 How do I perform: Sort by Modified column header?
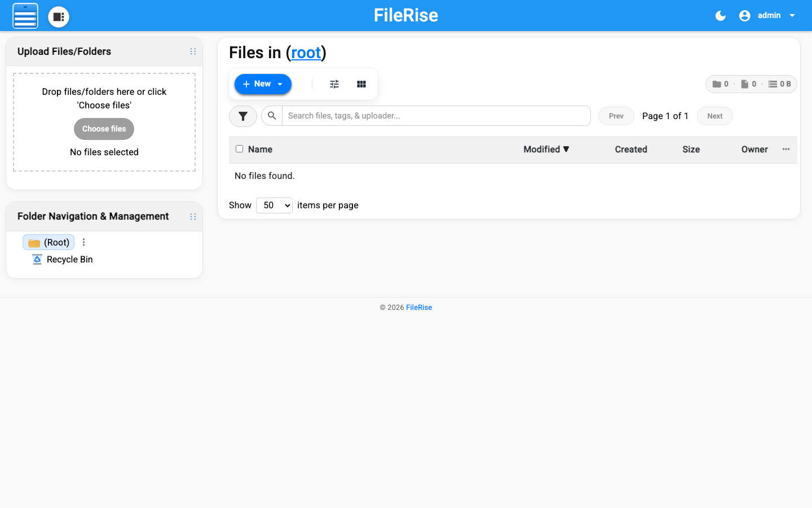tap(546, 150)
